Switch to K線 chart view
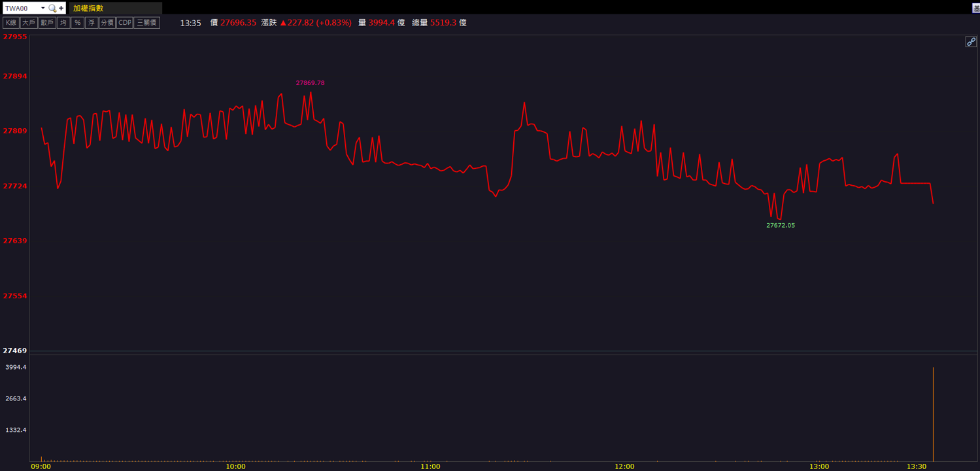Image resolution: width=980 pixels, height=471 pixels. [x=11, y=23]
